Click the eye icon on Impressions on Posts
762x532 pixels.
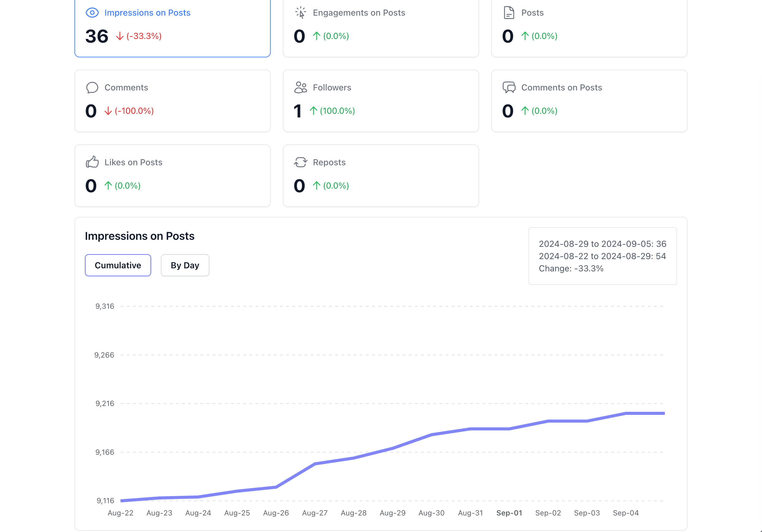92,13
